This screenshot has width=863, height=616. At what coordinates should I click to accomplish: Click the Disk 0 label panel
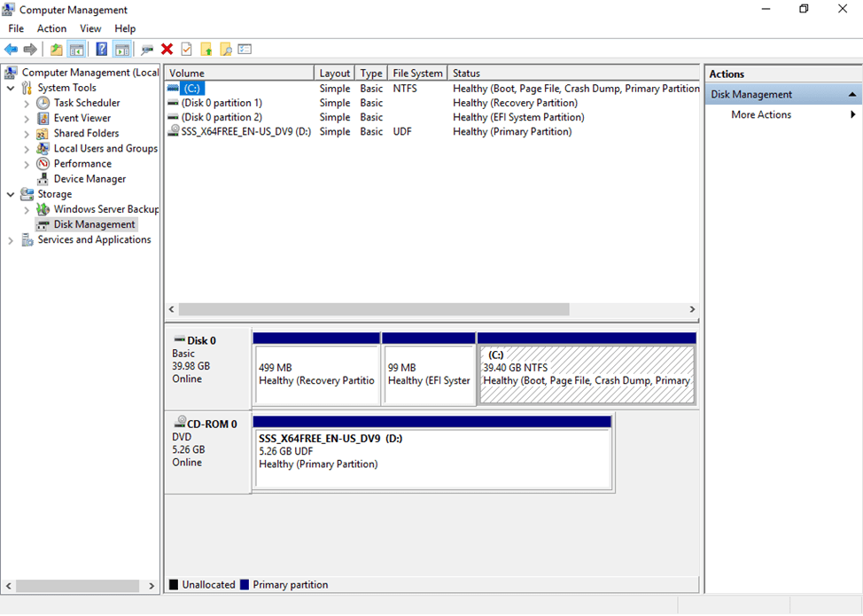click(x=208, y=369)
